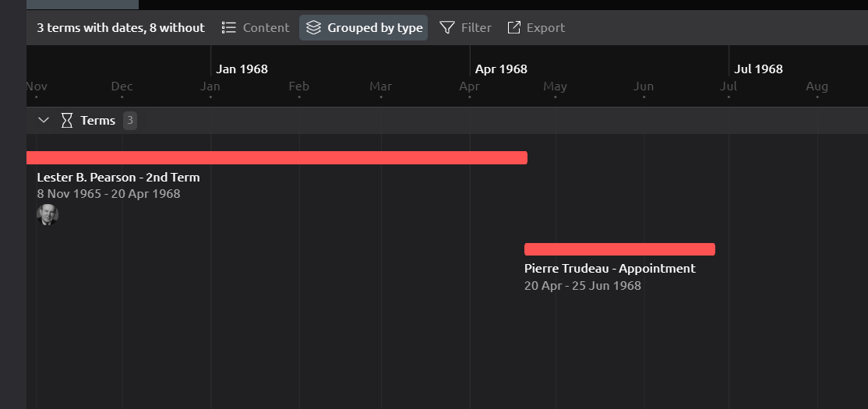Open Pierre Trudeau - Appointment title
868x409 pixels.
click(609, 269)
